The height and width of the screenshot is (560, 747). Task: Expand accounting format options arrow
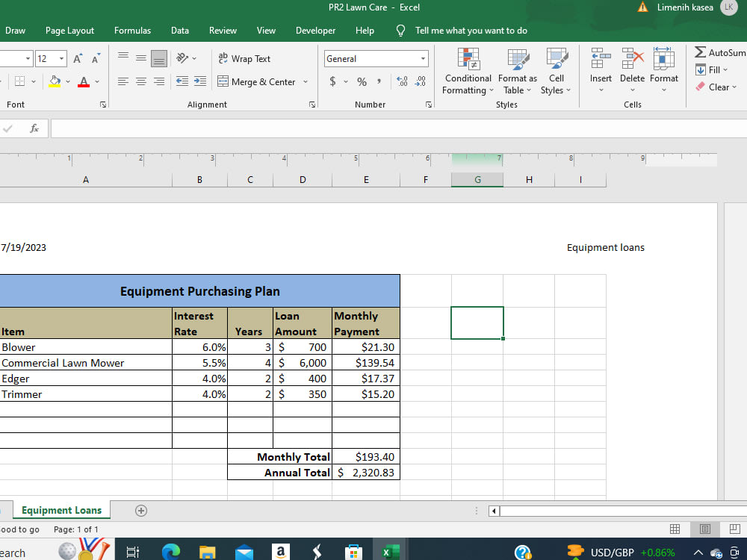(x=346, y=82)
